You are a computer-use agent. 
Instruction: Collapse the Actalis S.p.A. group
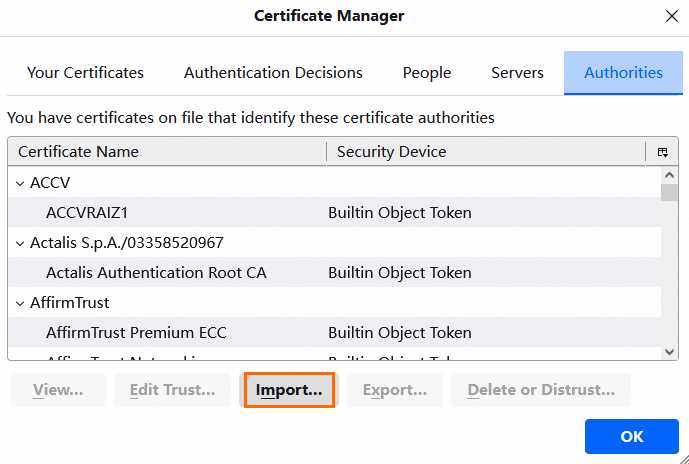click(x=20, y=243)
